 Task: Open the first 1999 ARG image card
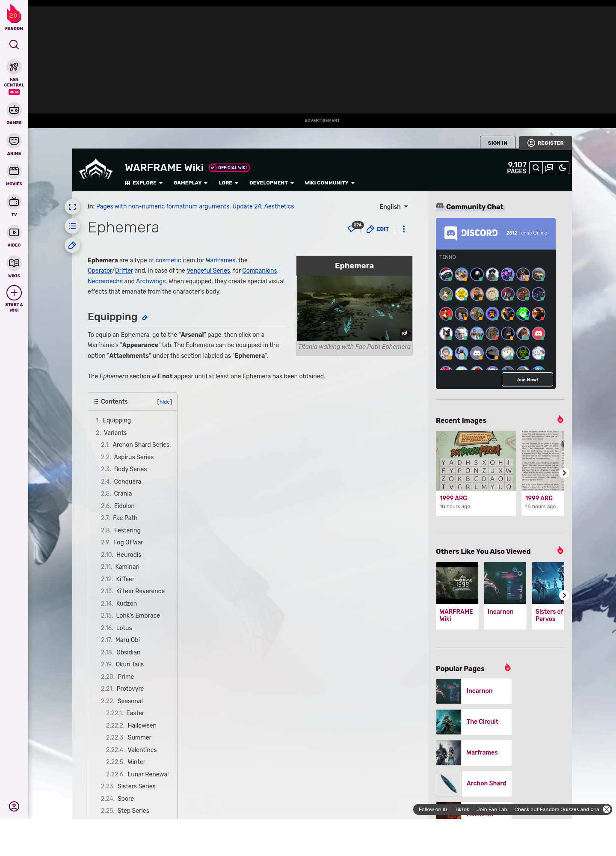tap(476, 473)
